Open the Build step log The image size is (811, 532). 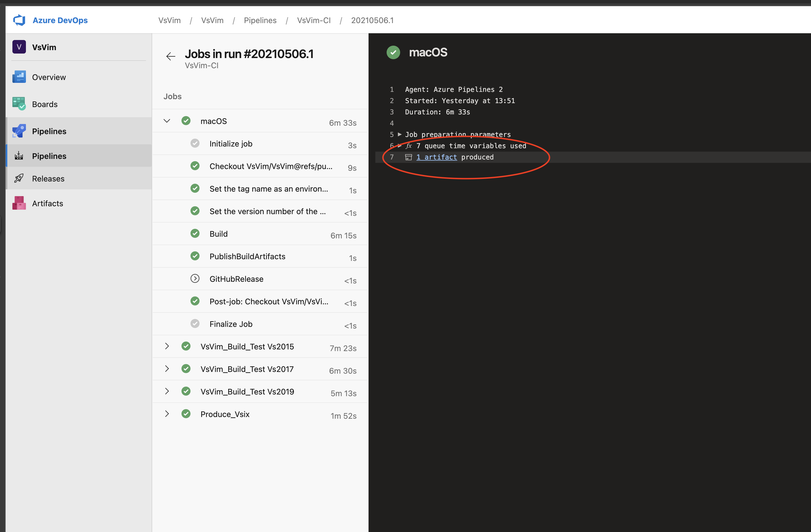pos(218,234)
